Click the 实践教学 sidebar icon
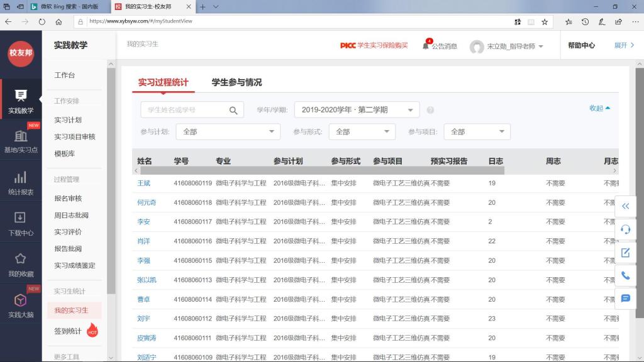The height and width of the screenshot is (362, 644). (21, 101)
